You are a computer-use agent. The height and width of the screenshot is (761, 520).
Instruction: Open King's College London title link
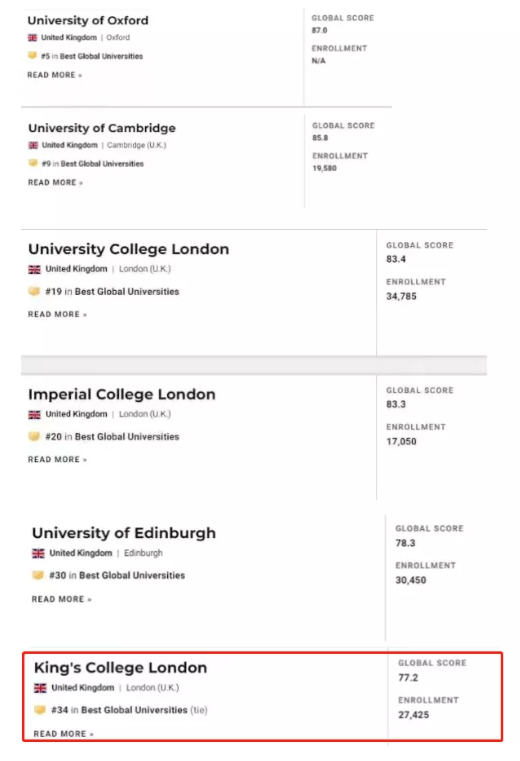click(120, 668)
